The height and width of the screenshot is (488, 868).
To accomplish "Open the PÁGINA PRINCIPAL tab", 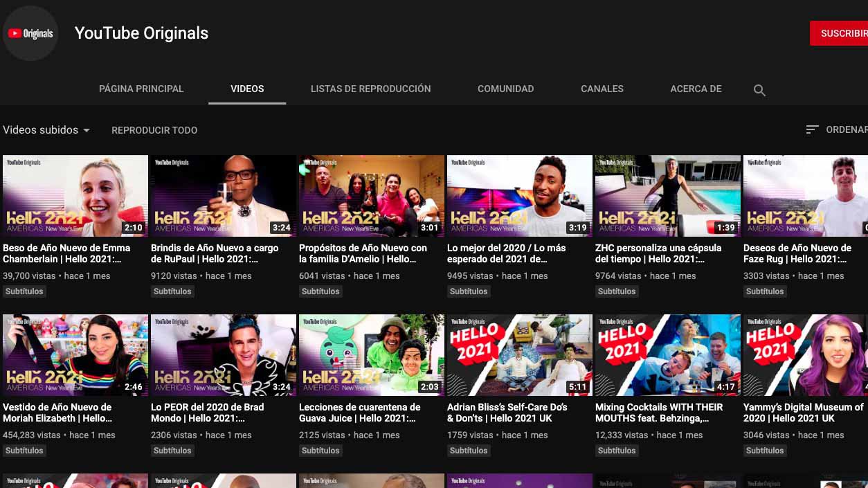I will coord(141,89).
